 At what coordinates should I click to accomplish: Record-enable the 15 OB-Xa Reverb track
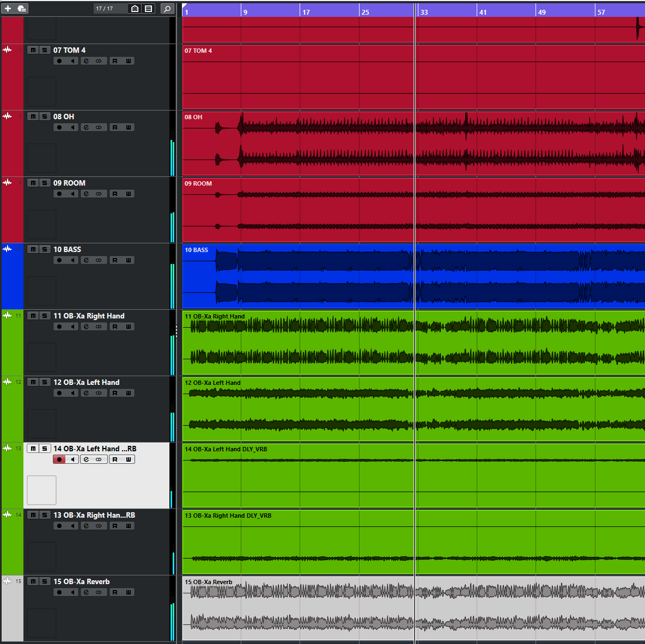[x=59, y=592]
